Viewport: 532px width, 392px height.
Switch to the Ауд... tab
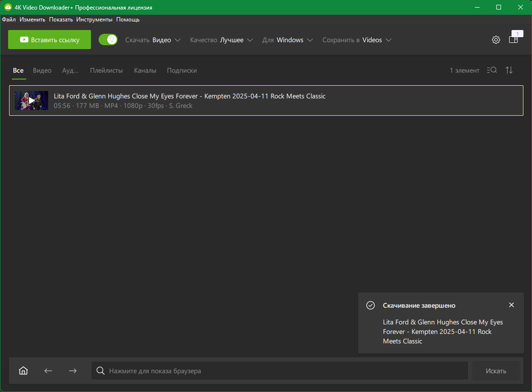(70, 70)
